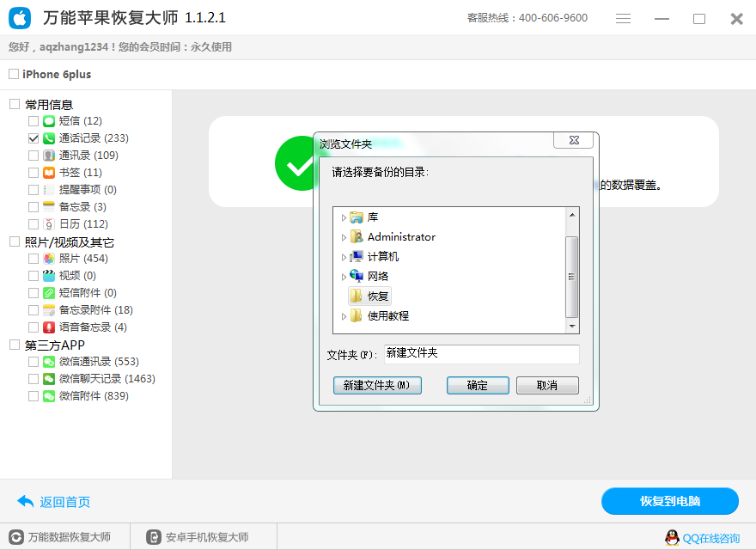Enable the 通讯录 contacts checkbox
The width and height of the screenshot is (756, 550).
pyautogui.click(x=33, y=155)
